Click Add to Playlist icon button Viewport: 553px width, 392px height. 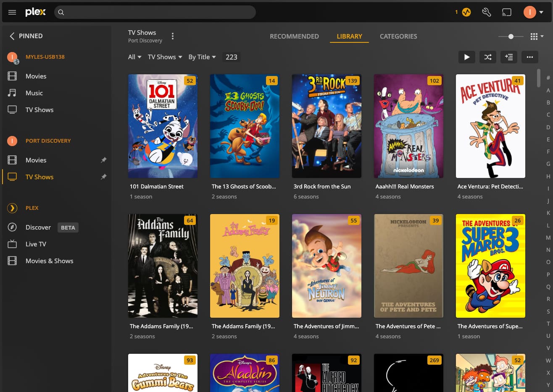508,57
